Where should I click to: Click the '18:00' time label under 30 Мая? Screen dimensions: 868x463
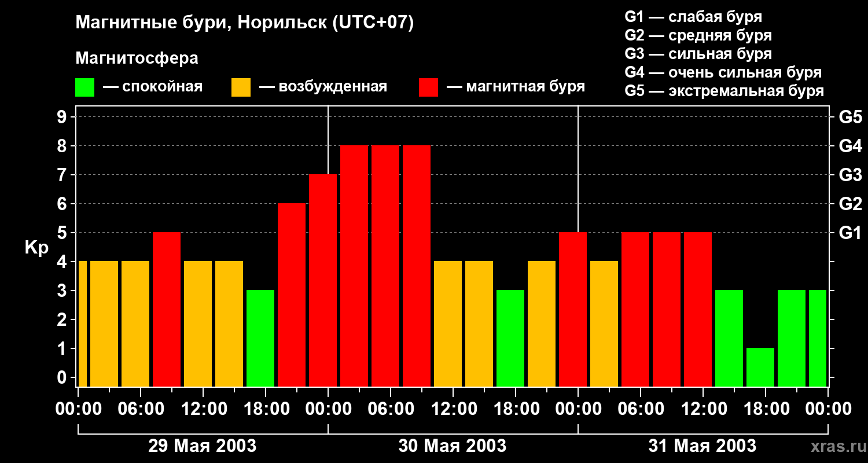pyautogui.click(x=516, y=409)
